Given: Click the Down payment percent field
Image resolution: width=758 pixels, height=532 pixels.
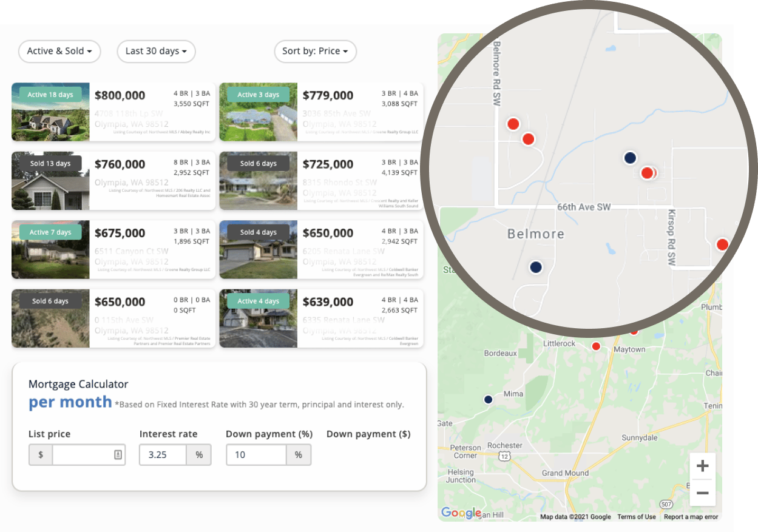Looking at the screenshot, I should (x=256, y=454).
